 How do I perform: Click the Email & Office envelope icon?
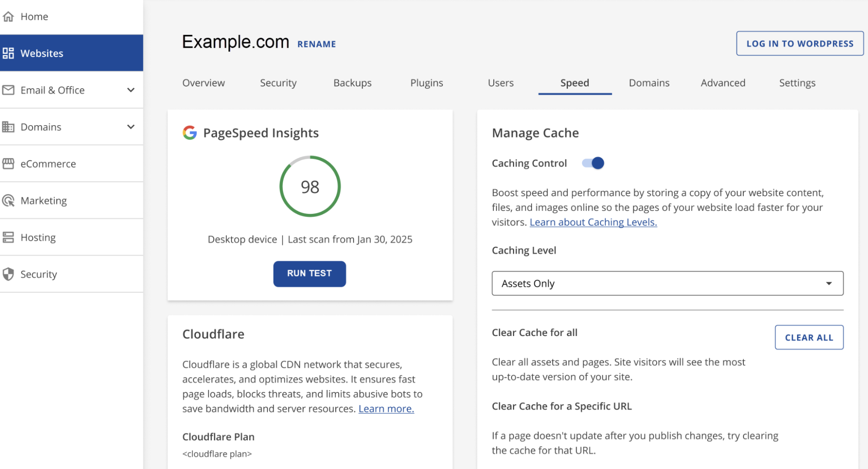point(8,90)
